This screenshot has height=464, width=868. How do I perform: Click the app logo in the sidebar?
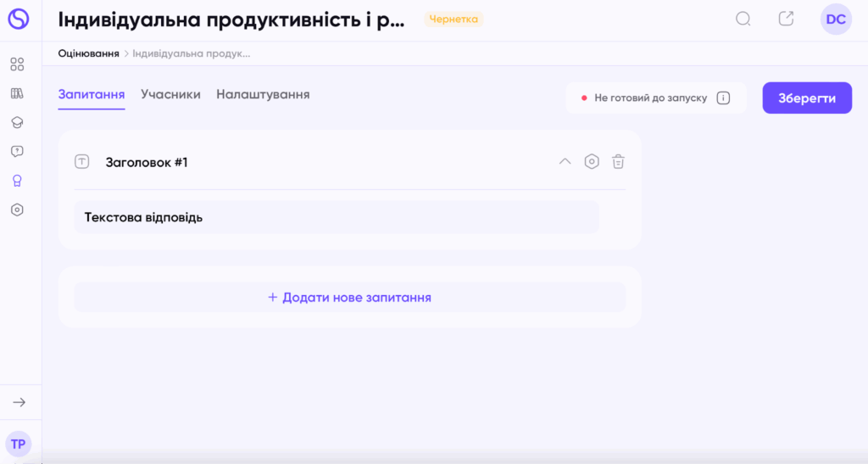18,19
